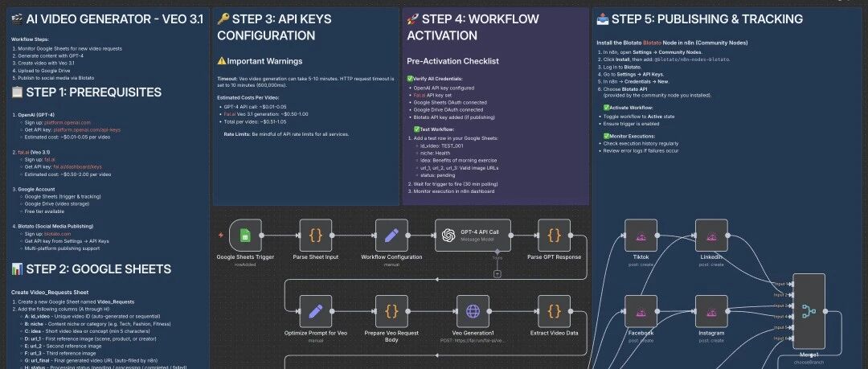Select the Tiktok post node
868x369 pixels.
641,236
